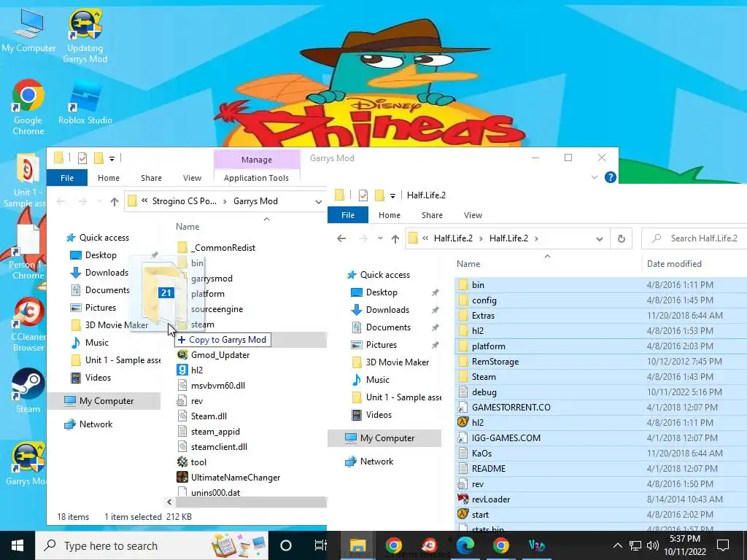Open Home tab in Half.Life.2 window
Image resolution: width=747 pixels, height=560 pixels.
click(390, 215)
